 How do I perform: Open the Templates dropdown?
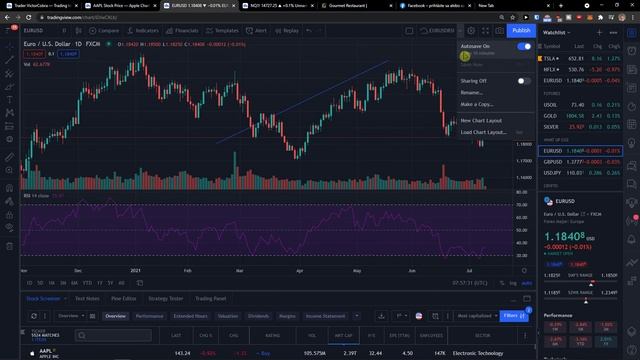pos(222,31)
